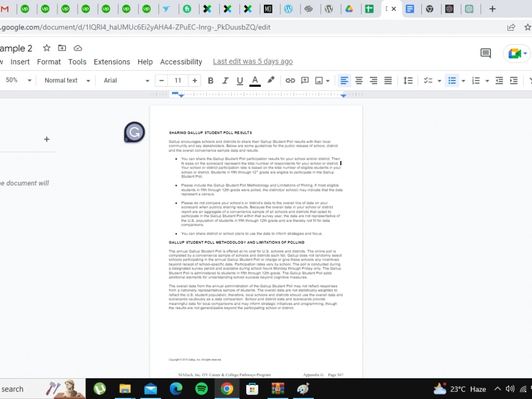Click the font size field showing 11
This screenshot has height=399, width=532.
tap(178, 80)
